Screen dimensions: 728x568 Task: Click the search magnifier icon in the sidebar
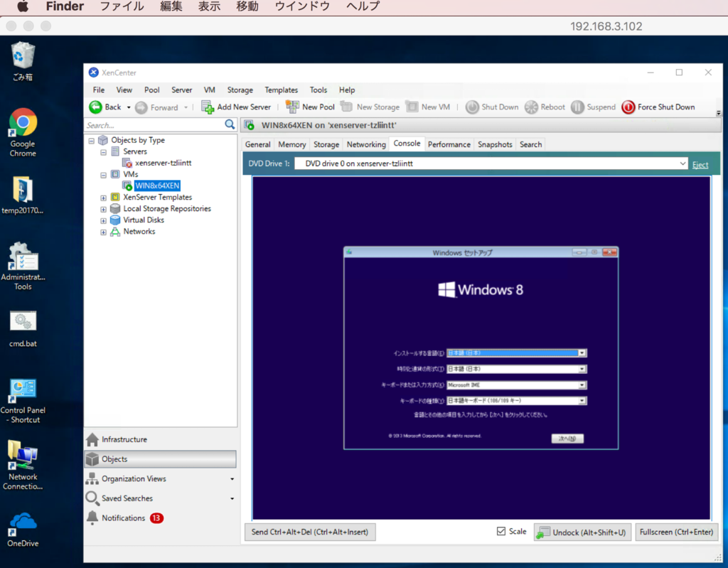[230, 124]
